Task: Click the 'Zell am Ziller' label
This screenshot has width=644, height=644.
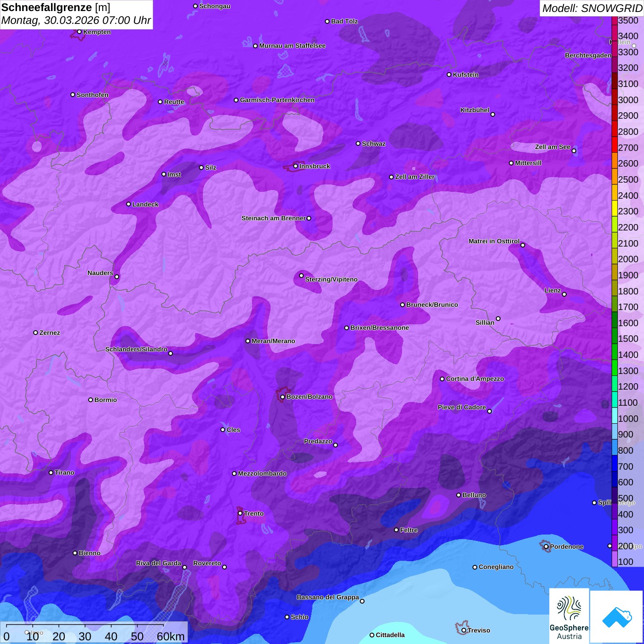Action: coord(415,177)
